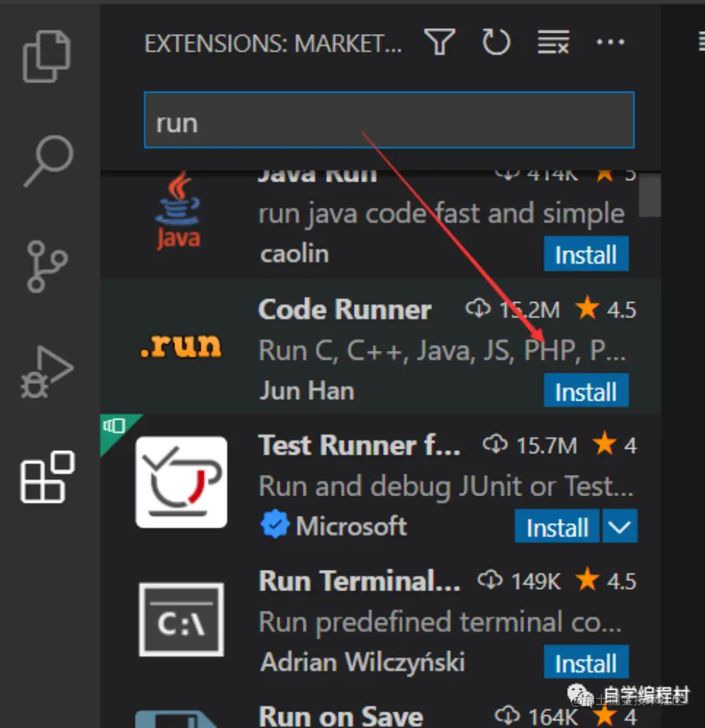Click 'Run C, C++, Java, JS, PHP' description
The width and height of the screenshot is (705, 728).
click(x=442, y=350)
